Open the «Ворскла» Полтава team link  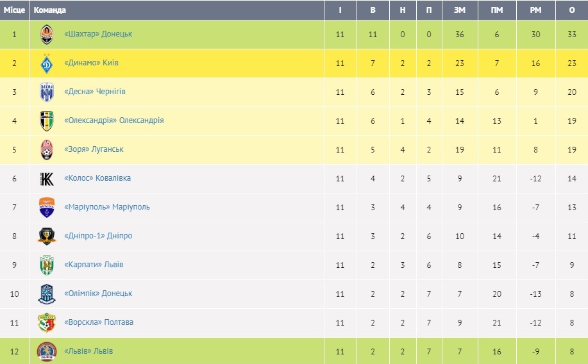99,322
